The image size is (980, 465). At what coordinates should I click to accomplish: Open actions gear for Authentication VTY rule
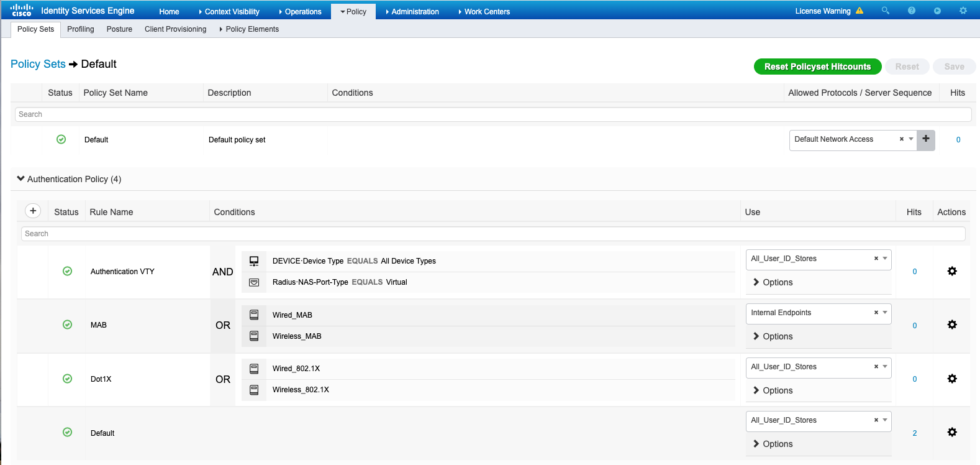[x=952, y=271]
